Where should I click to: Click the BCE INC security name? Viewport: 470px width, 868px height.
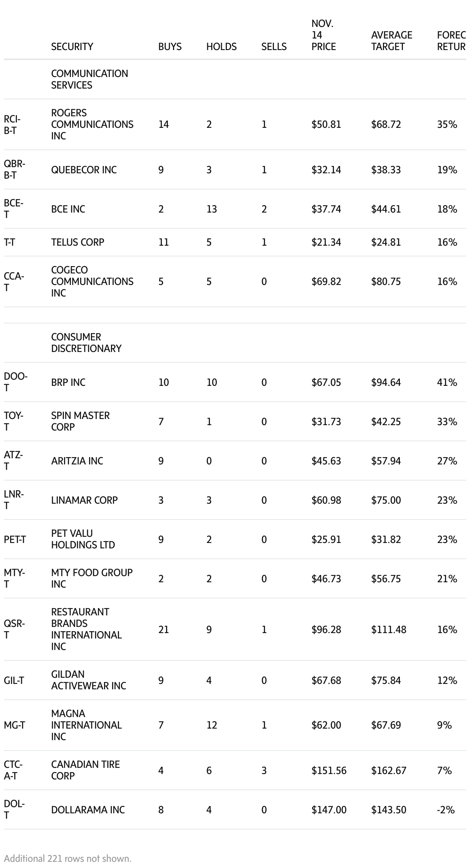pos(68,209)
